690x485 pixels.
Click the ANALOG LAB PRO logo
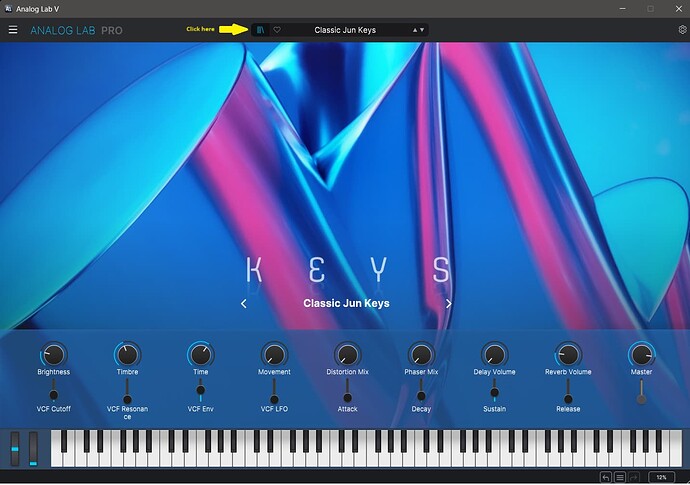(77, 30)
